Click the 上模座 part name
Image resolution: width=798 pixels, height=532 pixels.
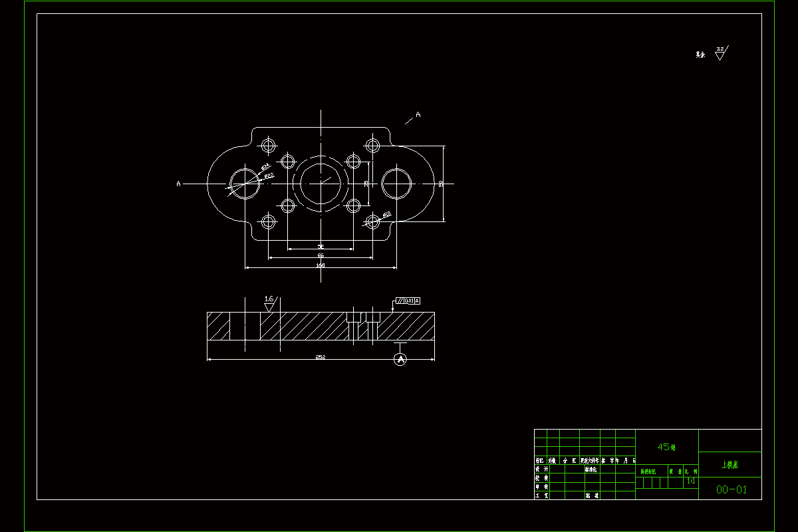point(730,465)
